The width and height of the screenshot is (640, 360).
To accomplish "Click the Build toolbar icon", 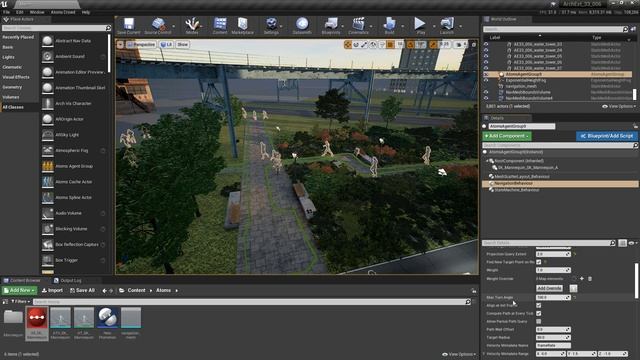I will pyautogui.click(x=389, y=26).
